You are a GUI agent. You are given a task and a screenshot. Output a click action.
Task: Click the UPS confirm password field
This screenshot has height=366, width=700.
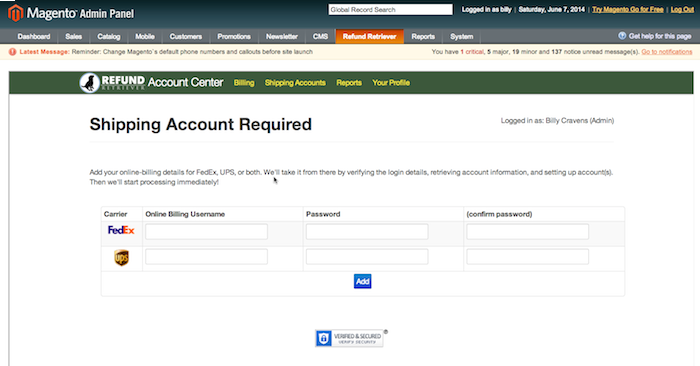click(527, 257)
